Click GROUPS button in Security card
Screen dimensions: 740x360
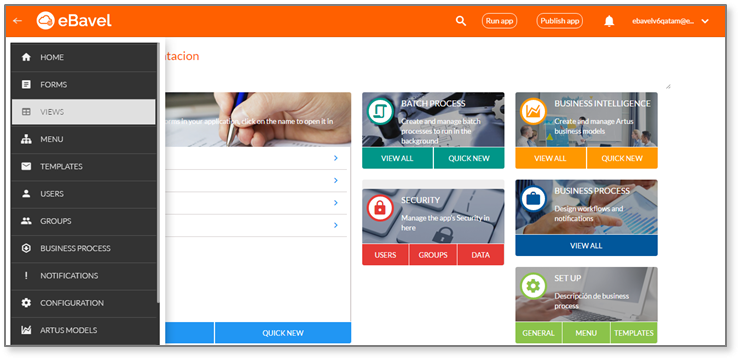point(433,255)
